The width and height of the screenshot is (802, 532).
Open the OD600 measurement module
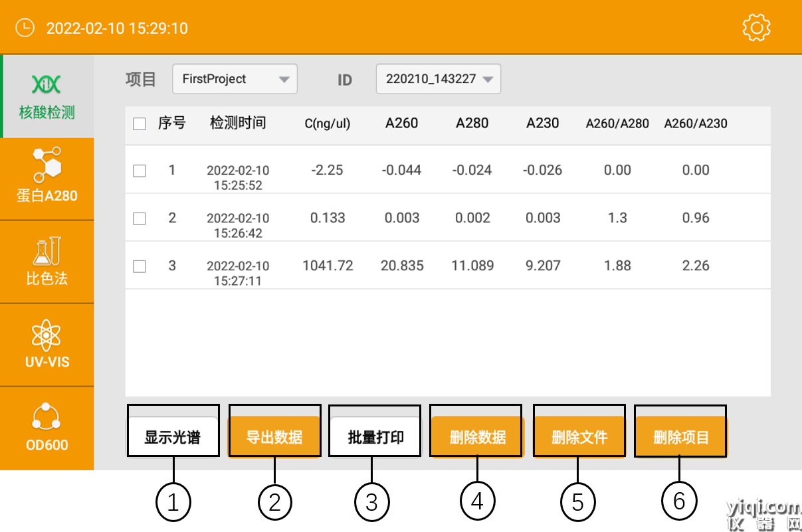click(47, 428)
